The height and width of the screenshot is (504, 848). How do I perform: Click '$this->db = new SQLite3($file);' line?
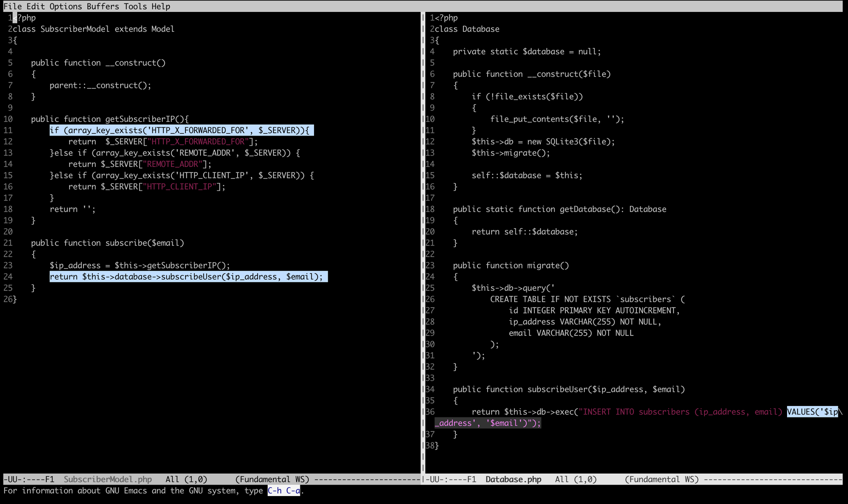(x=543, y=142)
